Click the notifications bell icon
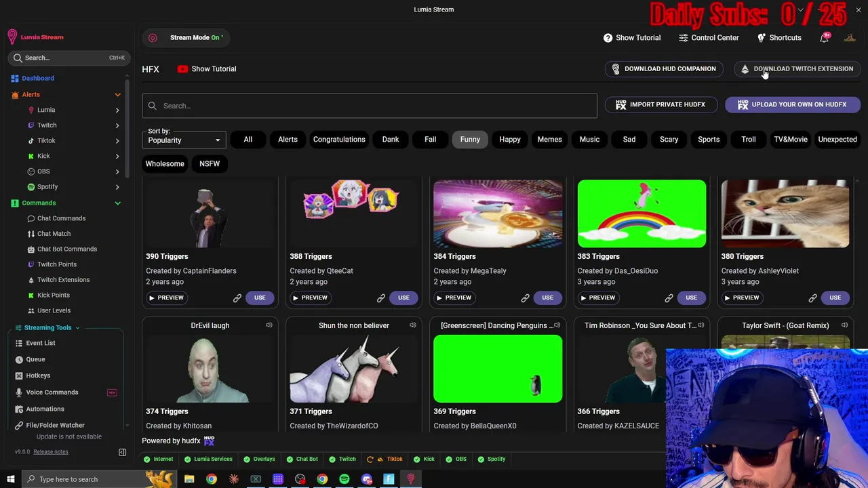The height and width of the screenshot is (488, 868). [x=825, y=38]
